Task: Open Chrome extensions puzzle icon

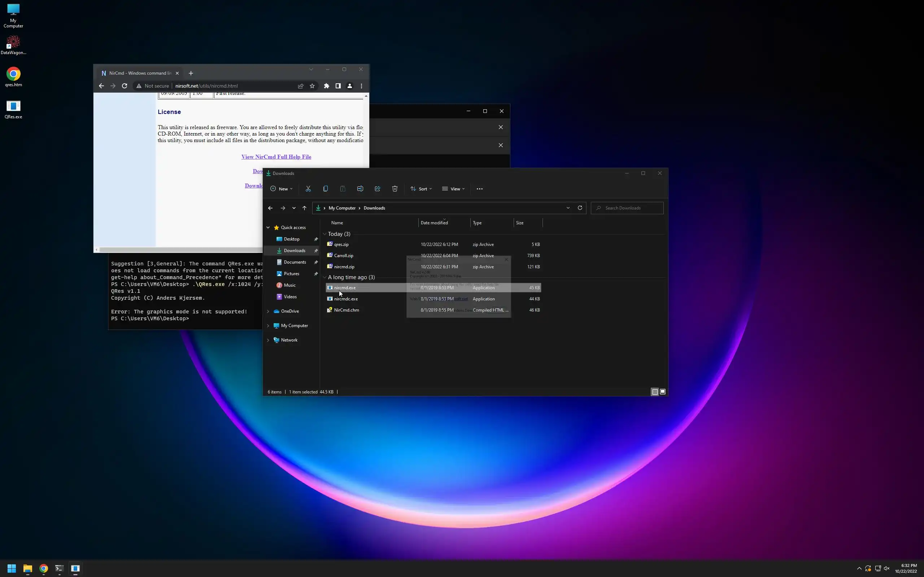Action: (326, 86)
